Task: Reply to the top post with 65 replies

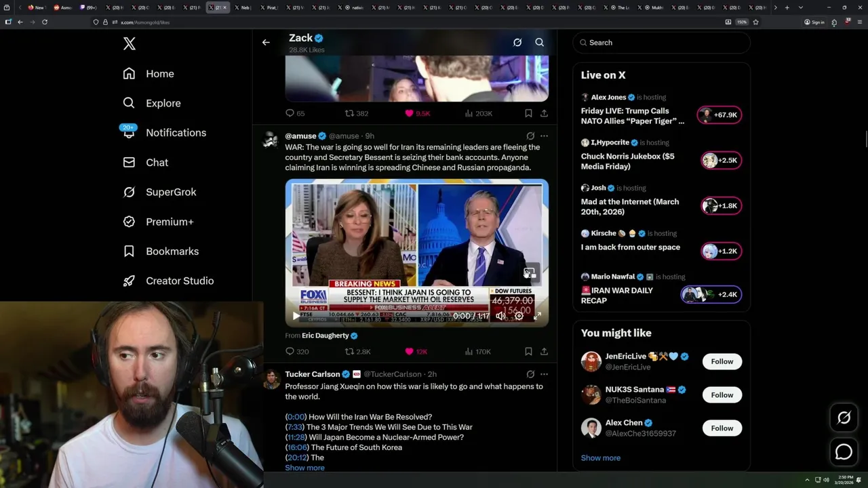Action: pyautogui.click(x=295, y=113)
